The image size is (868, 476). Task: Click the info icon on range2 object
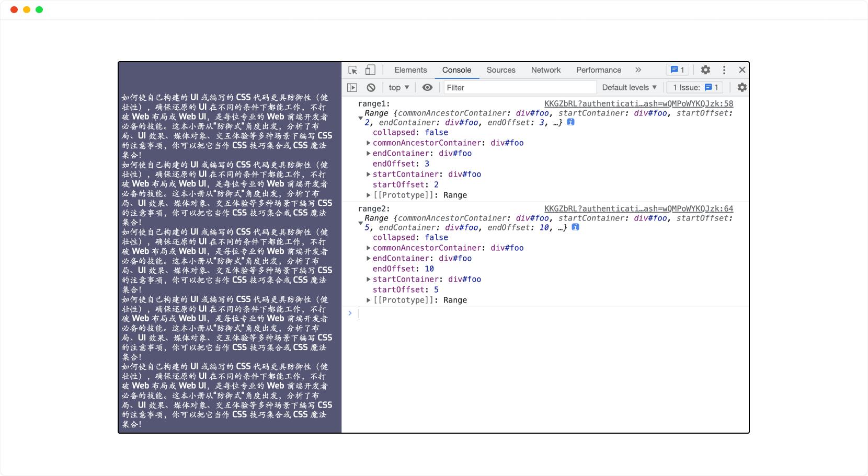pyautogui.click(x=575, y=227)
